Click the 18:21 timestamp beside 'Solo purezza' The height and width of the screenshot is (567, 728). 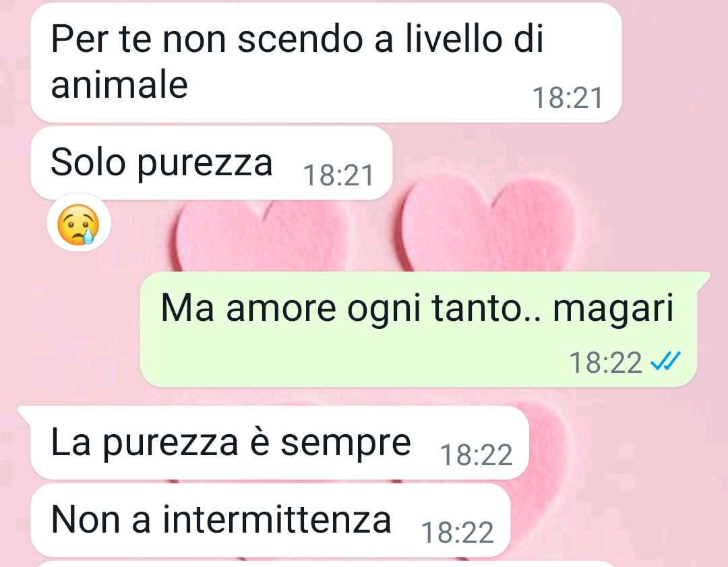click(338, 175)
